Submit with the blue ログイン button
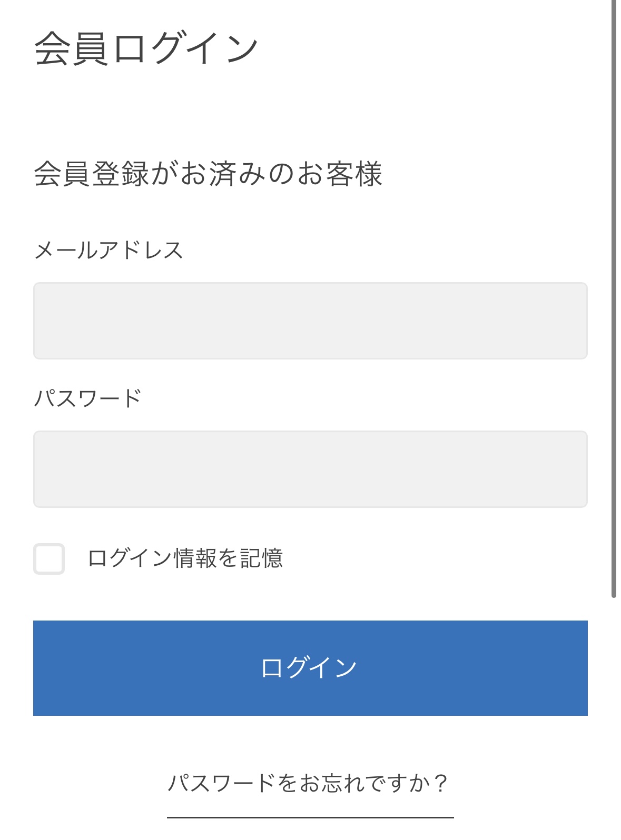 coord(310,668)
